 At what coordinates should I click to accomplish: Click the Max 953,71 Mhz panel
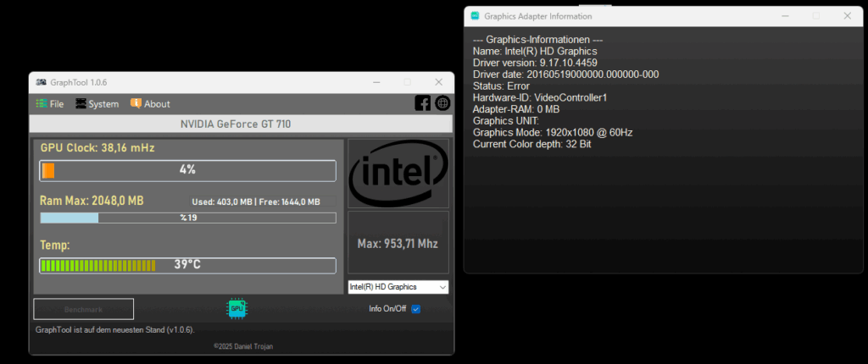(398, 244)
